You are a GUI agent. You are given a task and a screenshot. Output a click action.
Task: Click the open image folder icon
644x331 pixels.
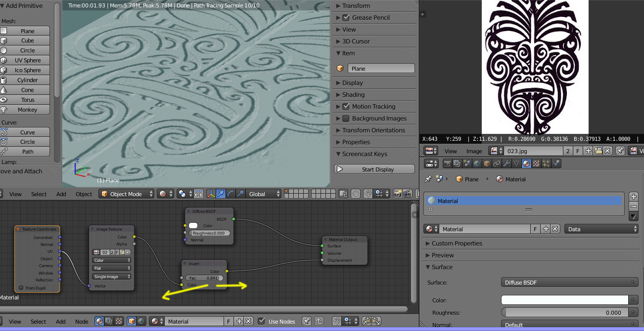pyautogui.click(x=598, y=151)
